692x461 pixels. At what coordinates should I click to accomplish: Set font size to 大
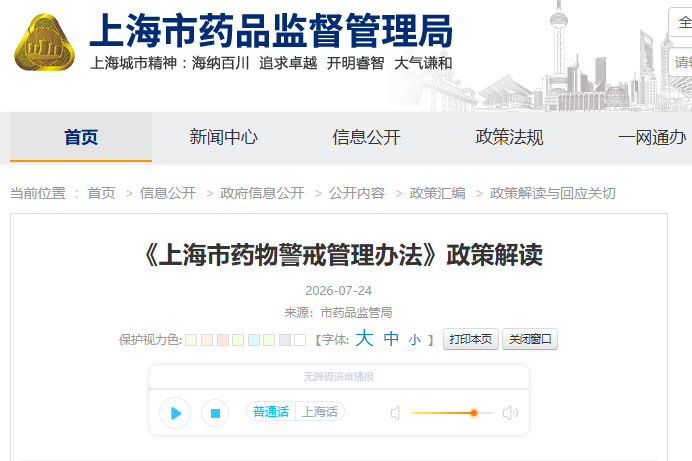[x=364, y=338]
